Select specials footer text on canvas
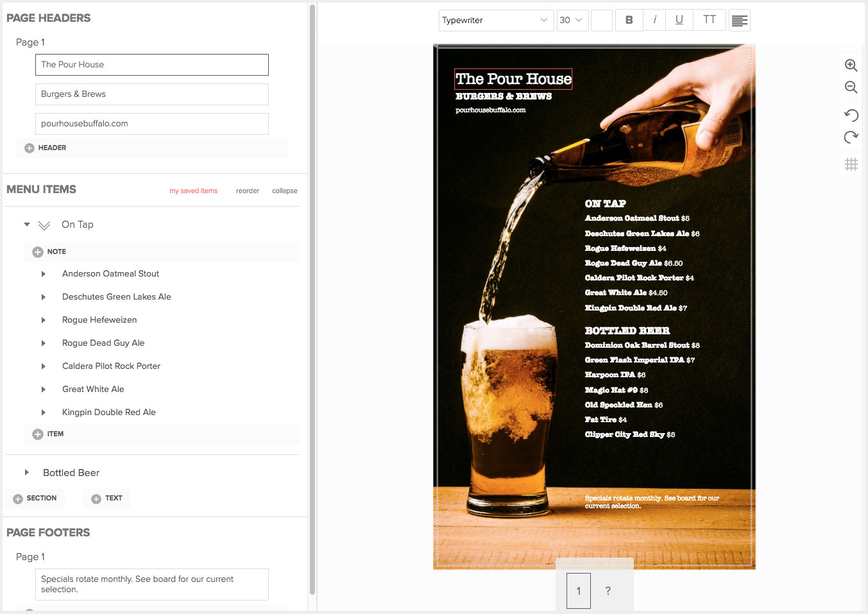 tap(652, 502)
